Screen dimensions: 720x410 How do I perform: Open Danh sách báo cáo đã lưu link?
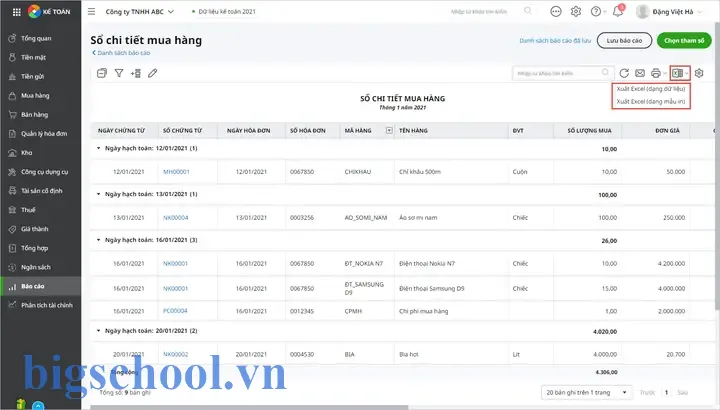555,40
